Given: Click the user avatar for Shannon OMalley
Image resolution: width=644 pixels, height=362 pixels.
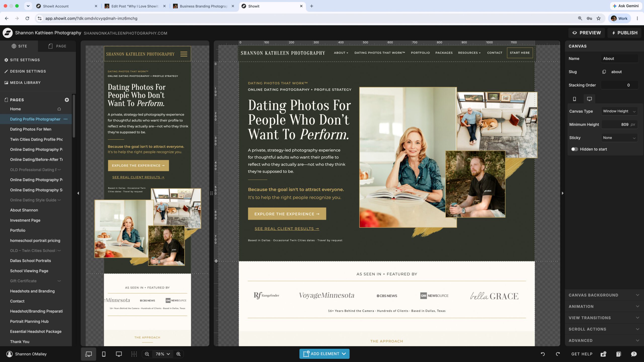Looking at the screenshot, I should [x=10, y=354].
